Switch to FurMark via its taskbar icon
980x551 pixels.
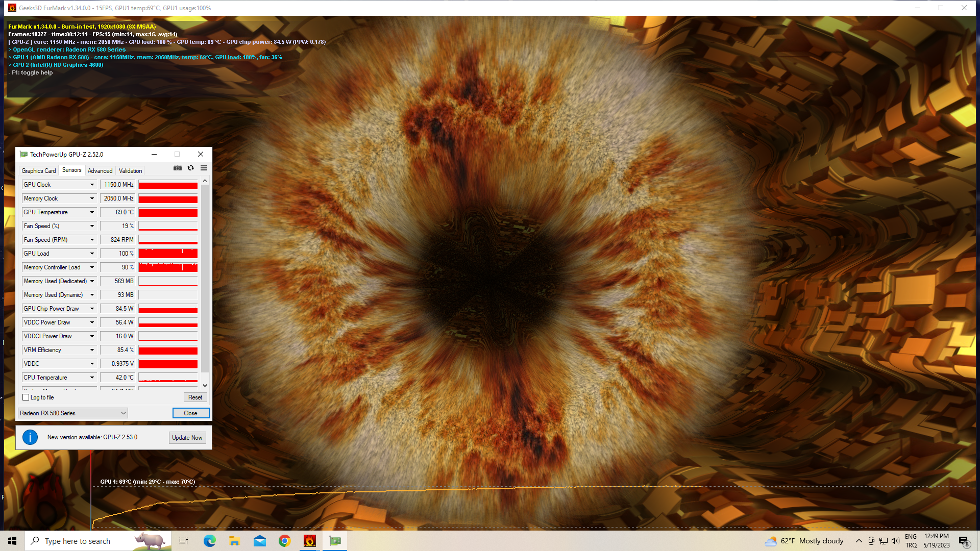click(x=310, y=541)
